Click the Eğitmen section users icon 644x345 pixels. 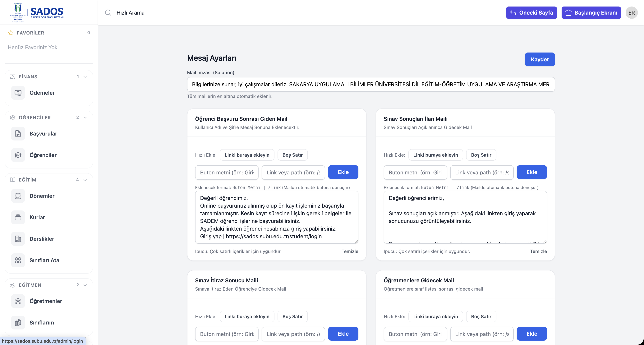point(12,285)
